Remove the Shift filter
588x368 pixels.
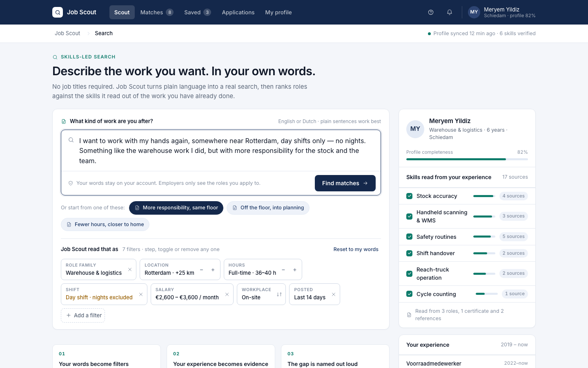(x=141, y=294)
